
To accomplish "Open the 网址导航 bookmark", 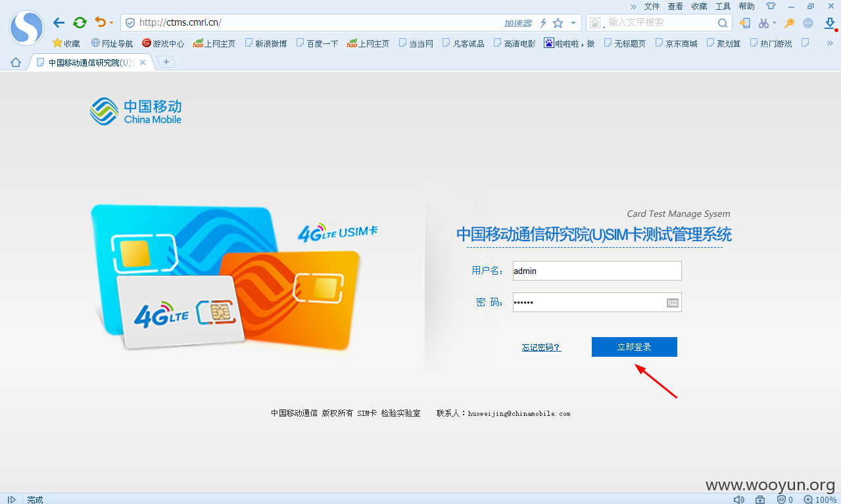I will [112, 43].
